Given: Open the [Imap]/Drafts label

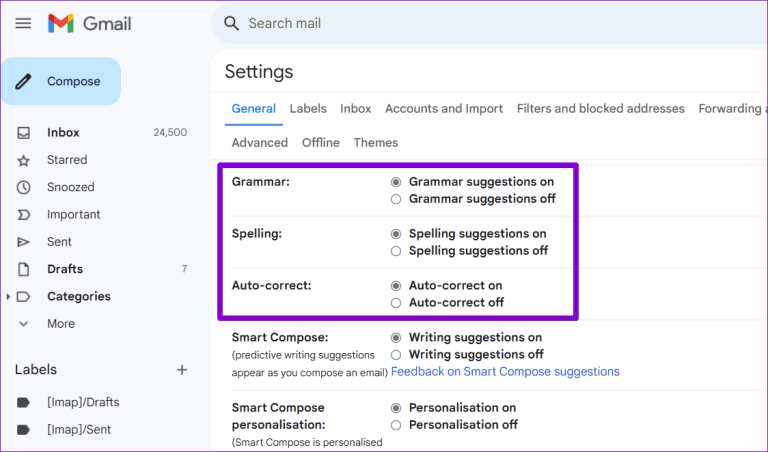Looking at the screenshot, I should point(83,402).
